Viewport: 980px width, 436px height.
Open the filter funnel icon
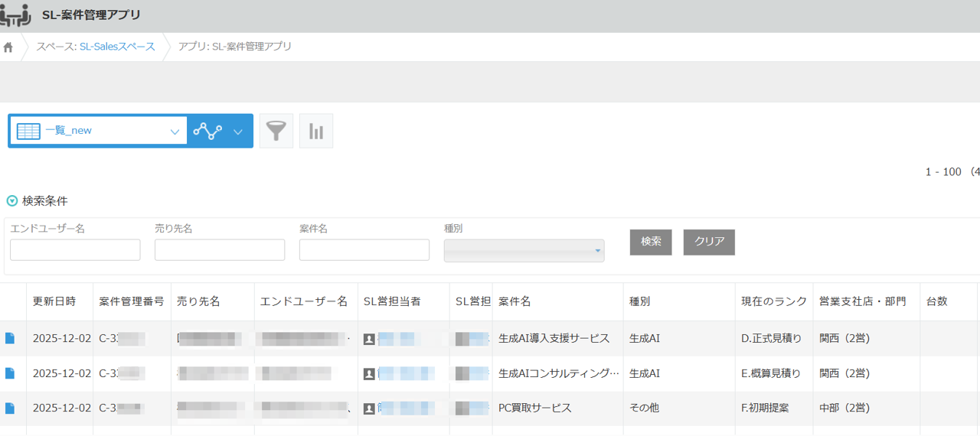[276, 131]
